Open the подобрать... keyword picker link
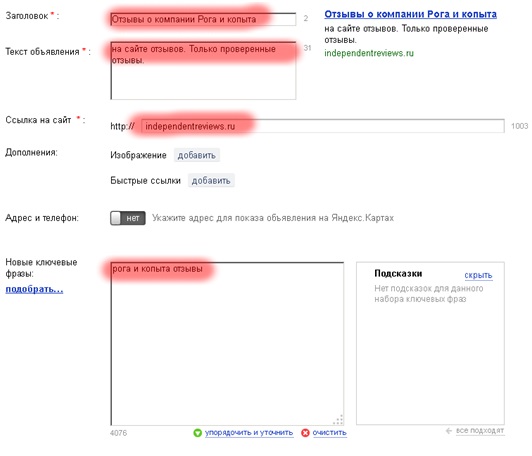Viewport: 532px width, 456px height. pyautogui.click(x=34, y=289)
